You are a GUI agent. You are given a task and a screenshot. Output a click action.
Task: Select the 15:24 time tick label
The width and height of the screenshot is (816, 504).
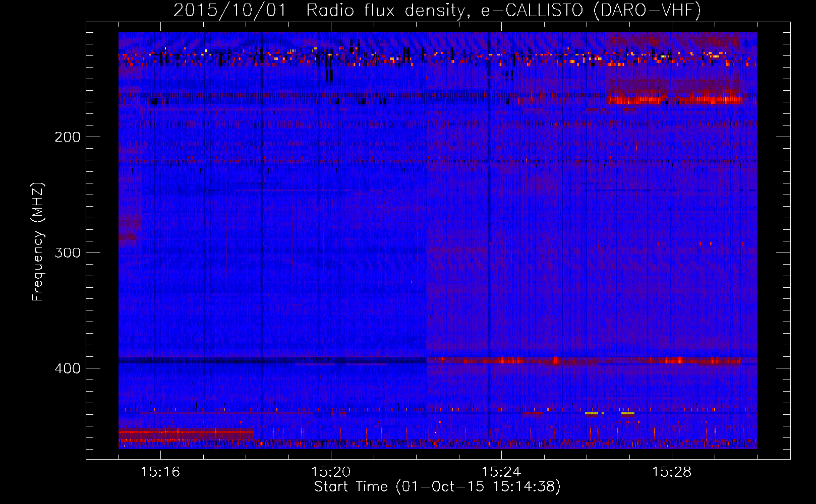click(501, 472)
